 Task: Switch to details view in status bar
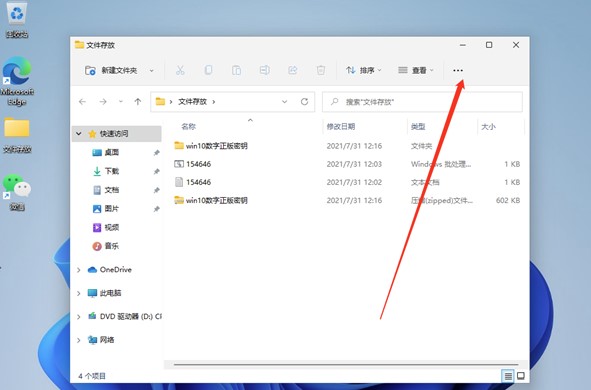508,376
